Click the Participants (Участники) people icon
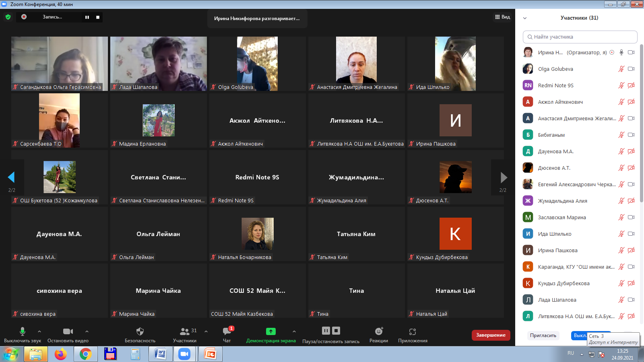Image resolution: width=644 pixels, height=362 pixels. [184, 331]
